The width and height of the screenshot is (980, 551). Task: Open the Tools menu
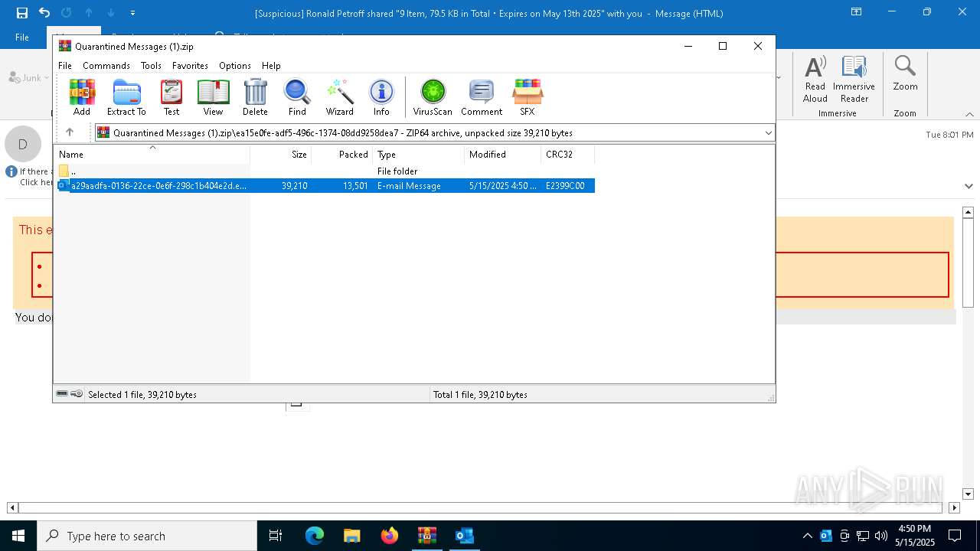[151, 66]
